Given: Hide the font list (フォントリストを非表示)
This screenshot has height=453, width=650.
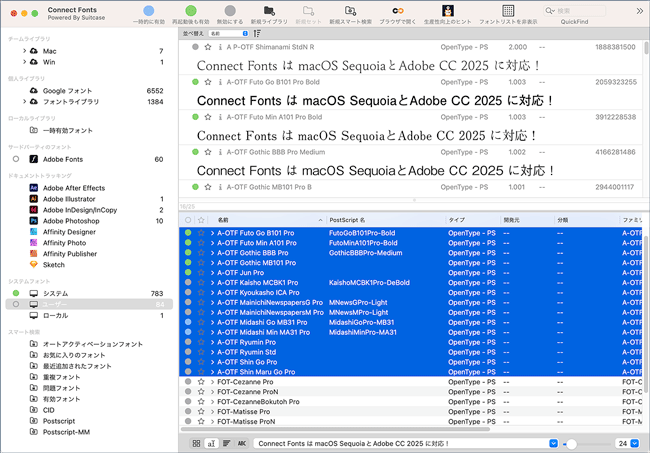Looking at the screenshot, I should pyautogui.click(x=508, y=11).
